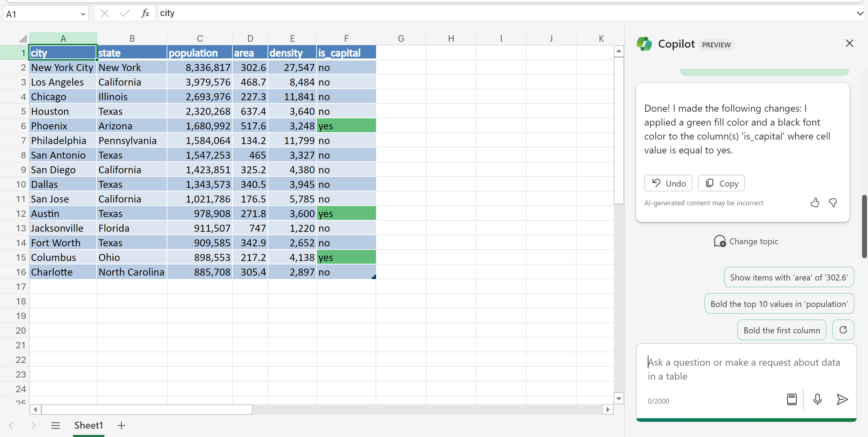The height and width of the screenshot is (437, 868).
Task: Click the Copilot prompt text field
Action: (744, 369)
